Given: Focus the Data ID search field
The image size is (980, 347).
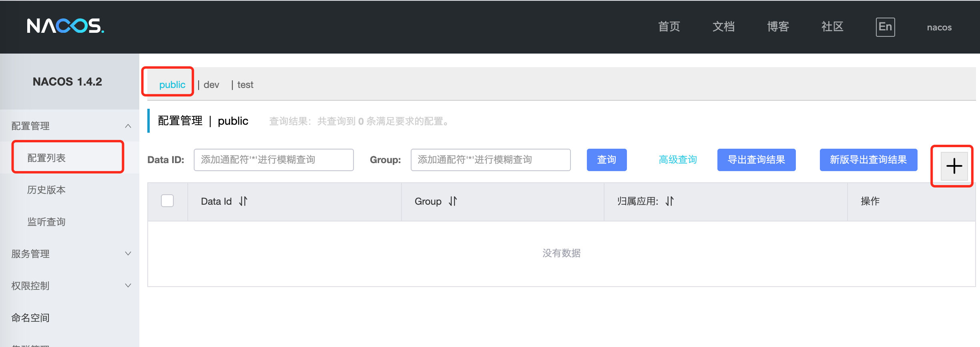Looking at the screenshot, I should [x=273, y=160].
